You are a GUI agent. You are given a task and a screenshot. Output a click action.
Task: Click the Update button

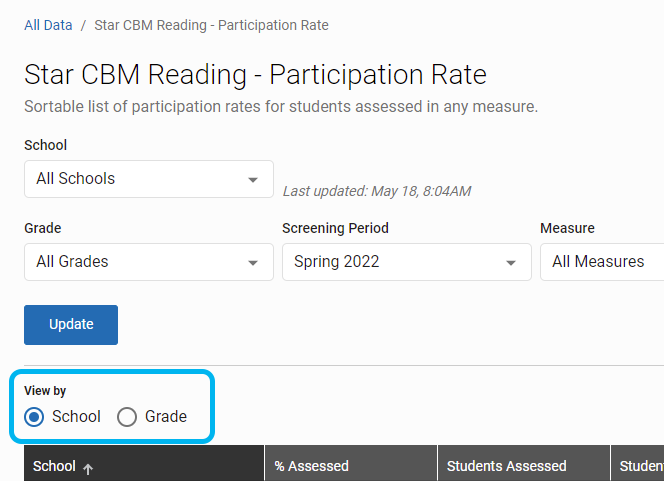pos(71,325)
